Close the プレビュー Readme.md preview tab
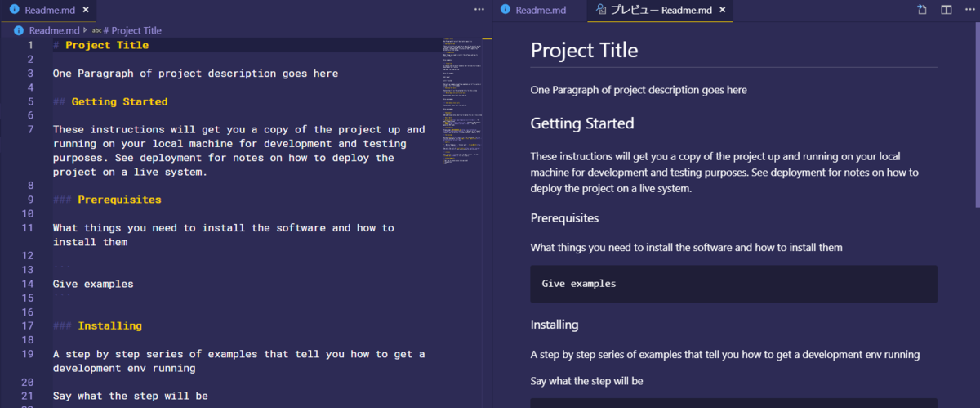Image resolution: width=980 pixels, height=408 pixels. (723, 10)
